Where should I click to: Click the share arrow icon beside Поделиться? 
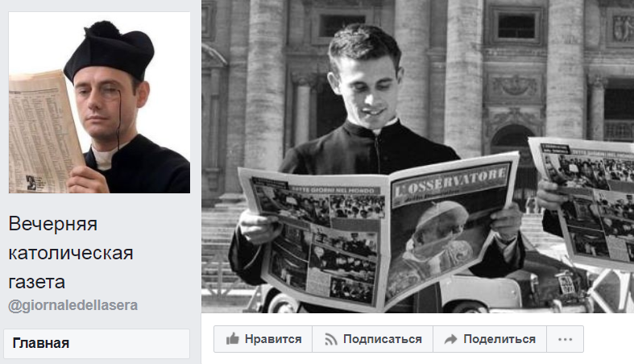click(450, 339)
